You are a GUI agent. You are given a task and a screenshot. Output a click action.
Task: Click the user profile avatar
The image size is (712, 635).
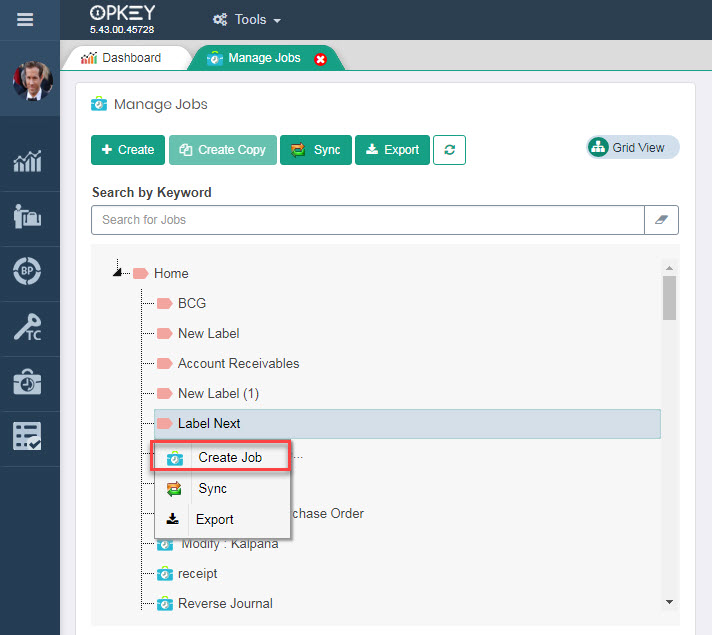click(32, 81)
